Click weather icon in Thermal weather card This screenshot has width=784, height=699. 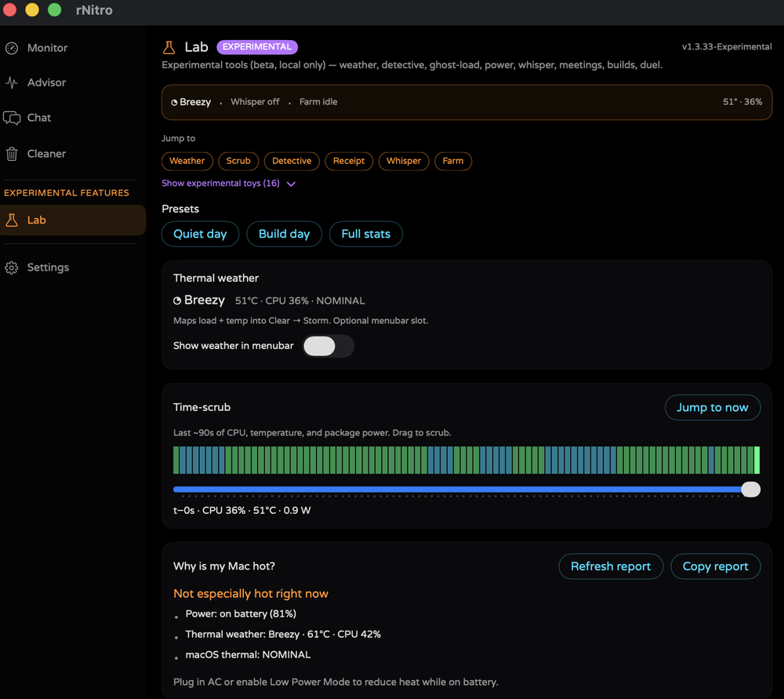click(177, 300)
